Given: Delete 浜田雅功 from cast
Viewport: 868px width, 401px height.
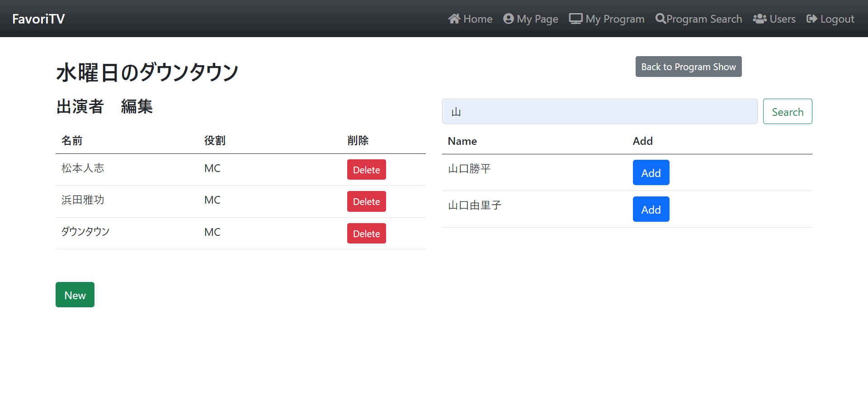Looking at the screenshot, I should (367, 201).
